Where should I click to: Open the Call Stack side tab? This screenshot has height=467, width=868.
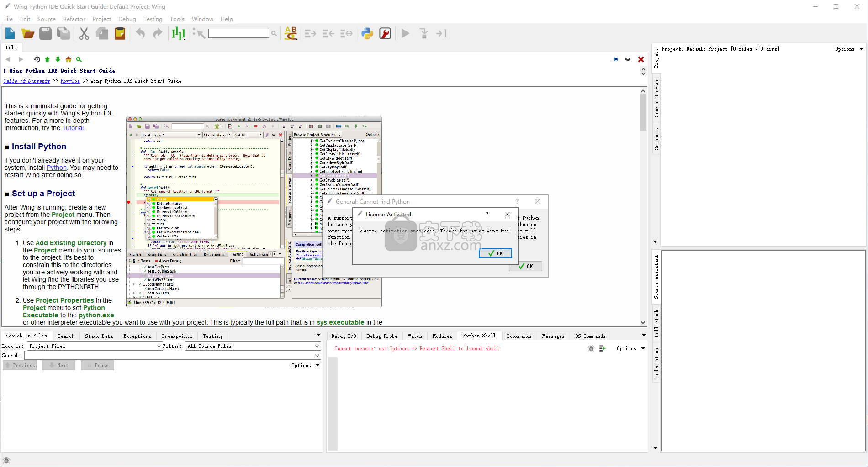[x=656, y=323]
